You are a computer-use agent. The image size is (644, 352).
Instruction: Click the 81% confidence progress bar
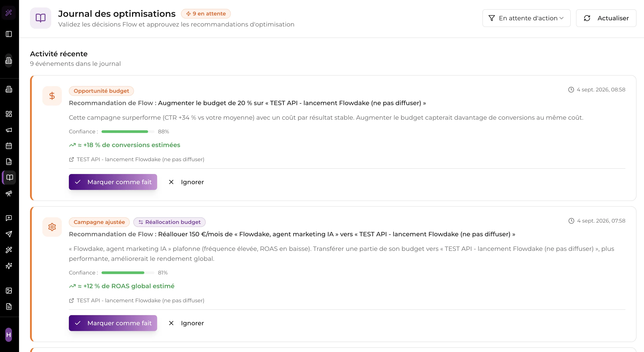pos(128,273)
